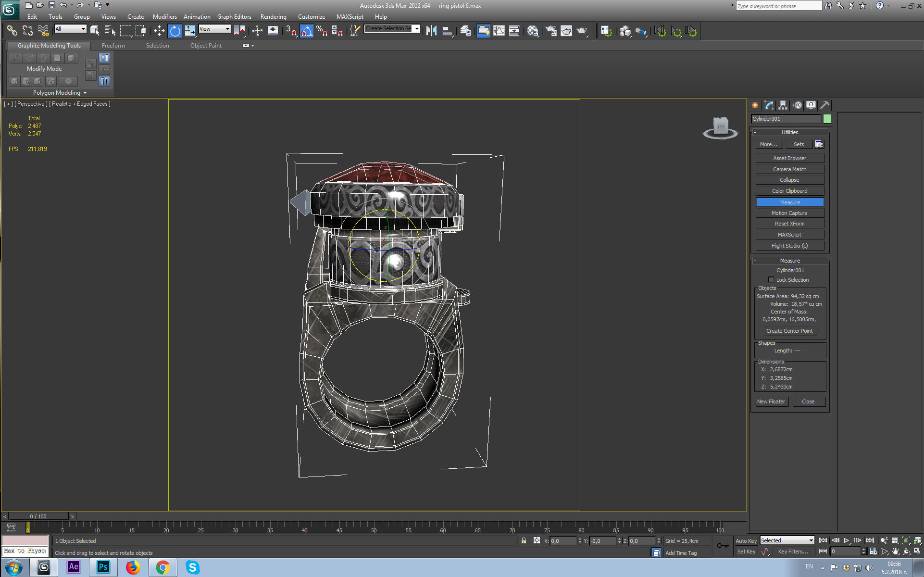Toggle 3D Snaps on the toolbar
The height and width of the screenshot is (577, 924).
pyautogui.click(x=291, y=31)
